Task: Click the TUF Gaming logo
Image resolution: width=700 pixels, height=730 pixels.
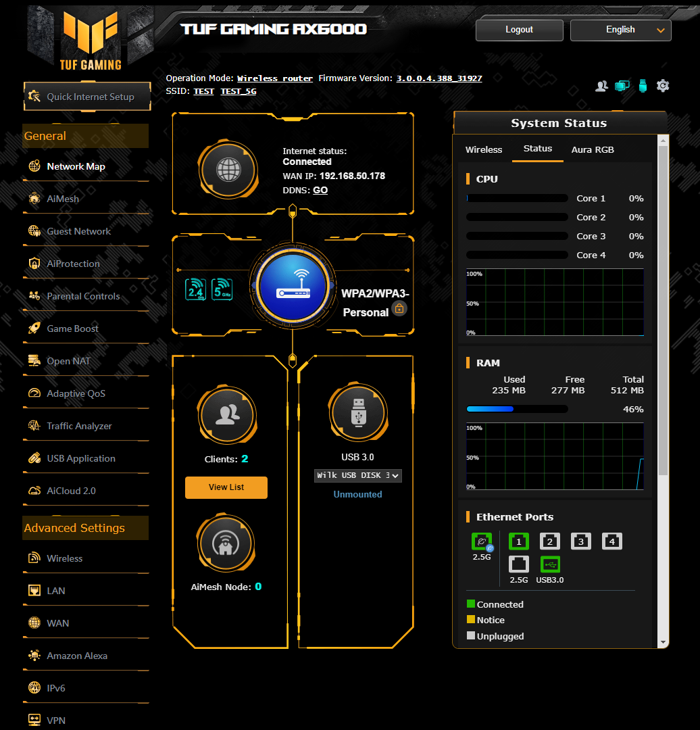Action: (91, 40)
